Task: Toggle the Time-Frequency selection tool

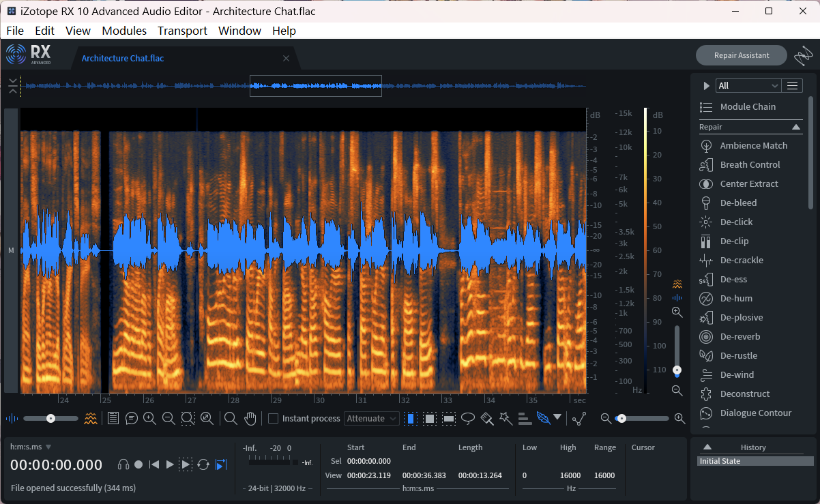Action: [x=430, y=418]
